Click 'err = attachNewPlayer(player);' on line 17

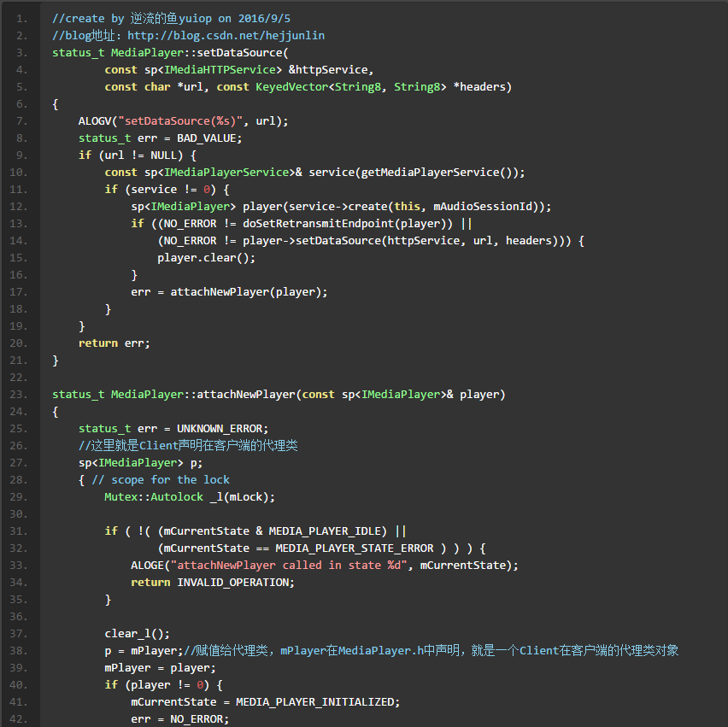click(x=229, y=292)
